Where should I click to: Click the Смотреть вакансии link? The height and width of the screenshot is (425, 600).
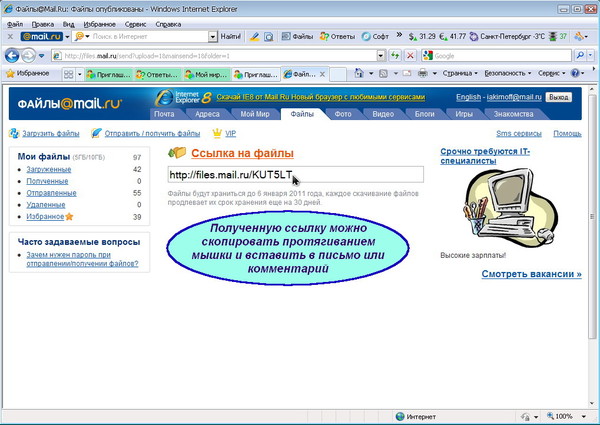click(x=532, y=274)
